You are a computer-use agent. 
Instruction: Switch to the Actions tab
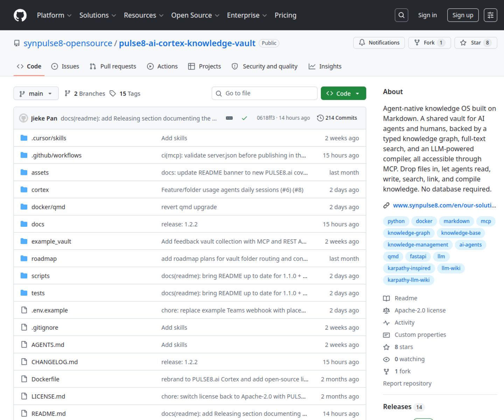pyautogui.click(x=162, y=66)
